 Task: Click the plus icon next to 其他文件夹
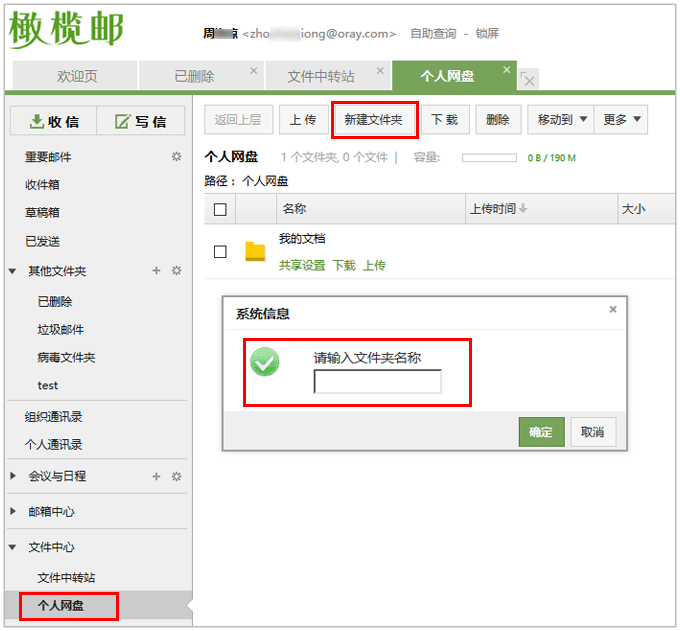pos(156,271)
